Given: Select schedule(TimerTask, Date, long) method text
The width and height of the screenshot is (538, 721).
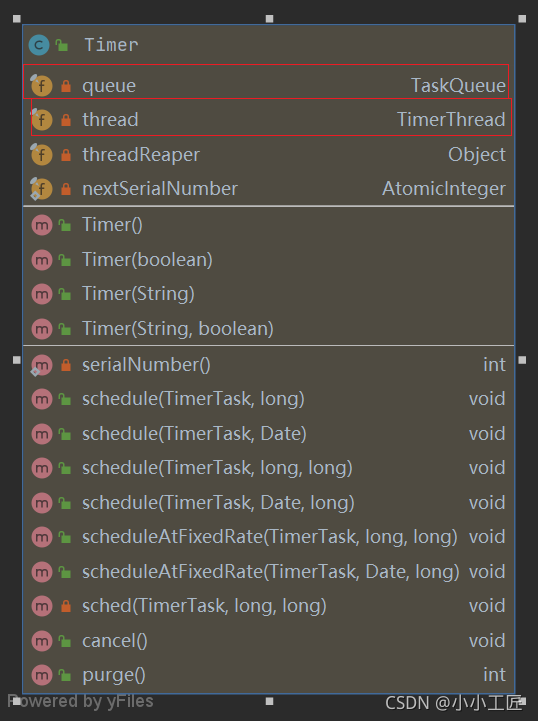Looking at the screenshot, I should [x=218, y=503].
